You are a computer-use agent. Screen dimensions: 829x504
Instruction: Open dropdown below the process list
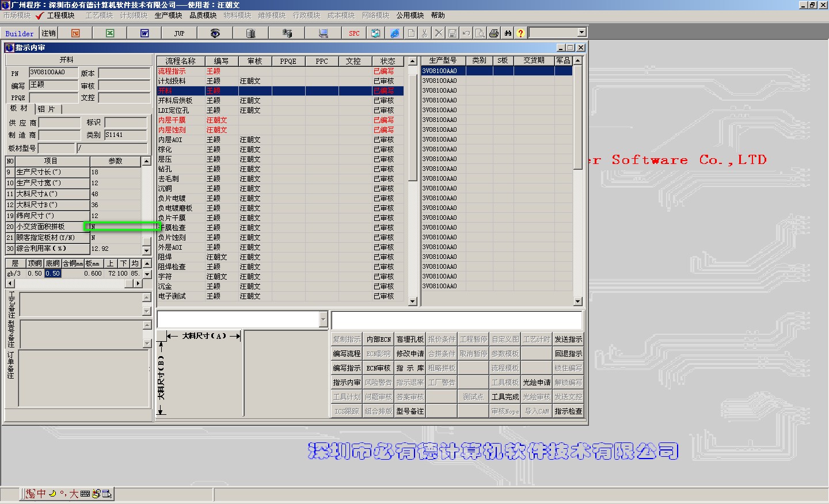tap(322, 319)
